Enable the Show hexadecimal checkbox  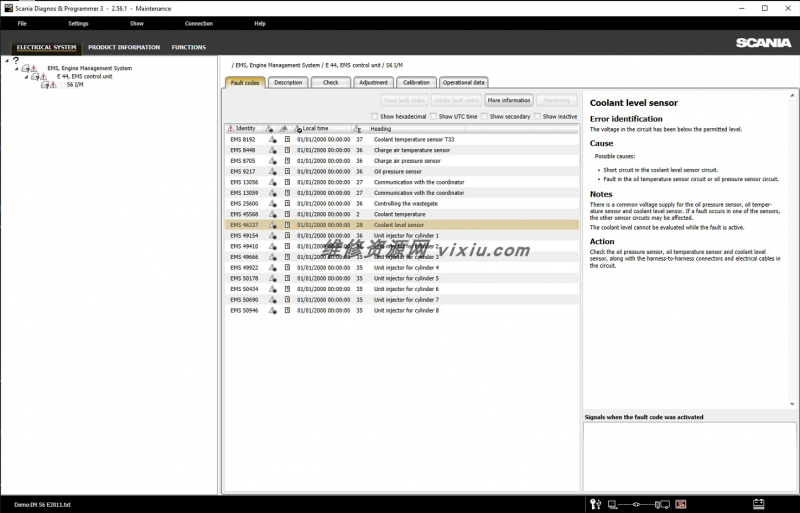click(x=374, y=116)
